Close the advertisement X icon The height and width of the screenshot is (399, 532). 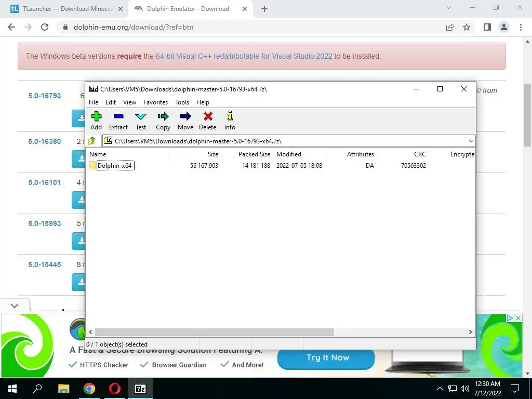(518, 318)
